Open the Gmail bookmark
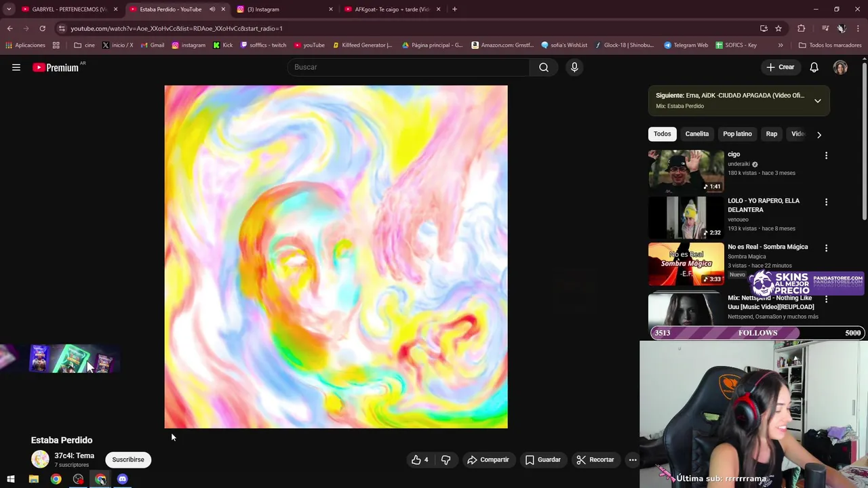Image resolution: width=868 pixels, height=488 pixels. click(x=153, y=45)
